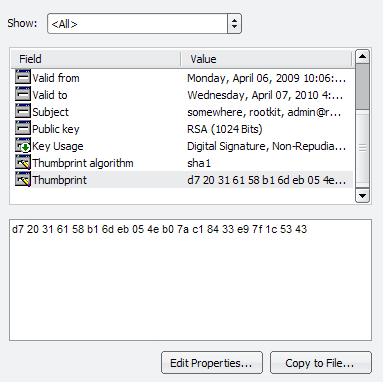
Task: Click the value Digital Signature, Non-Repudia...
Action: click(267, 146)
